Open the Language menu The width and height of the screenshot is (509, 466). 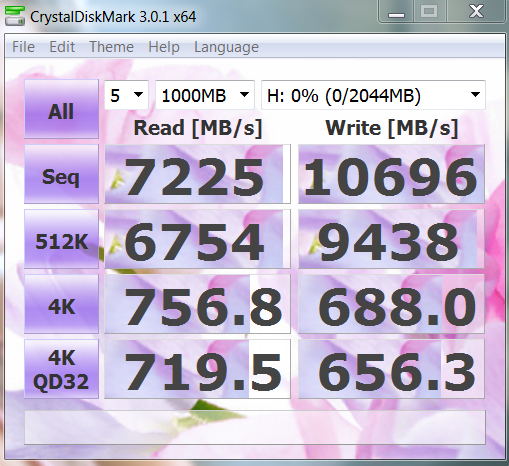click(x=226, y=47)
